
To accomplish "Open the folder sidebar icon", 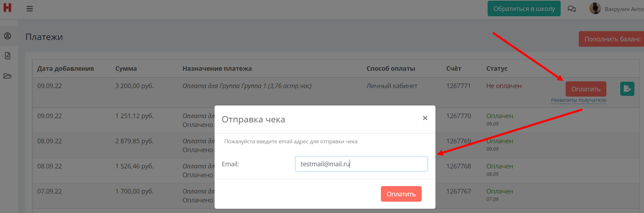I will 7,76.
